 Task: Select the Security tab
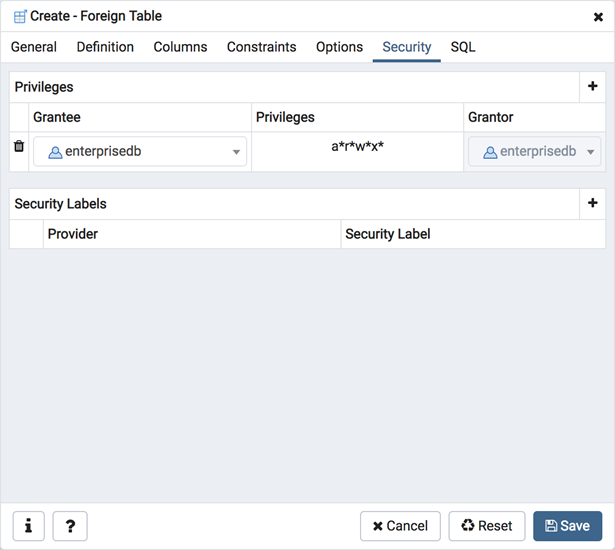[406, 47]
